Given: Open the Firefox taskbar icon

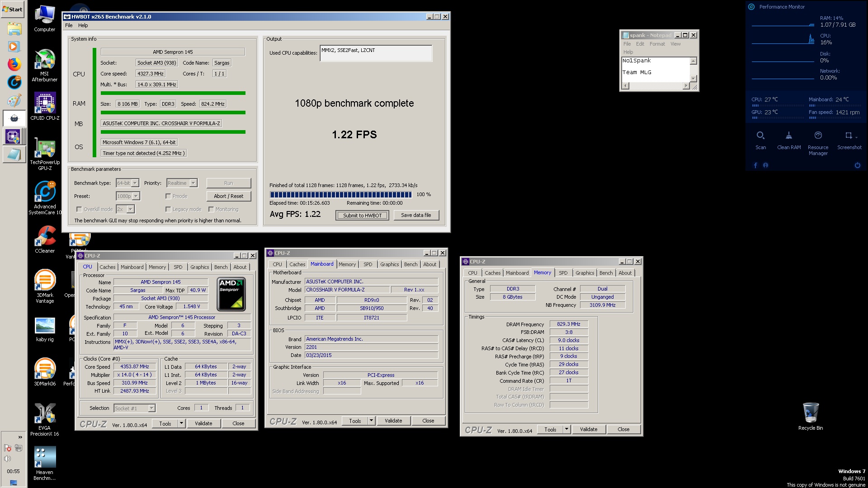Looking at the screenshot, I should (x=14, y=64).
